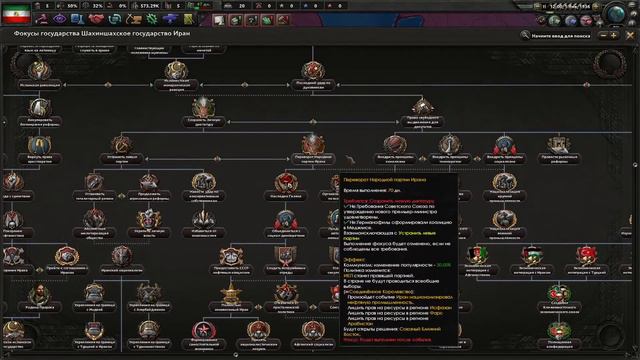Open the trade screen icon
The height and width of the screenshot is (360, 640).
[x=115, y=19]
